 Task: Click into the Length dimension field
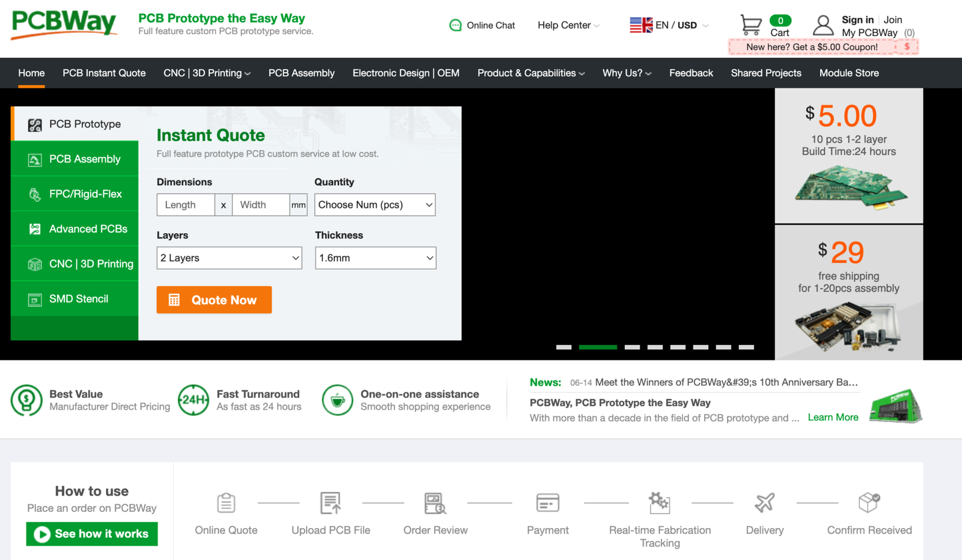pos(185,205)
